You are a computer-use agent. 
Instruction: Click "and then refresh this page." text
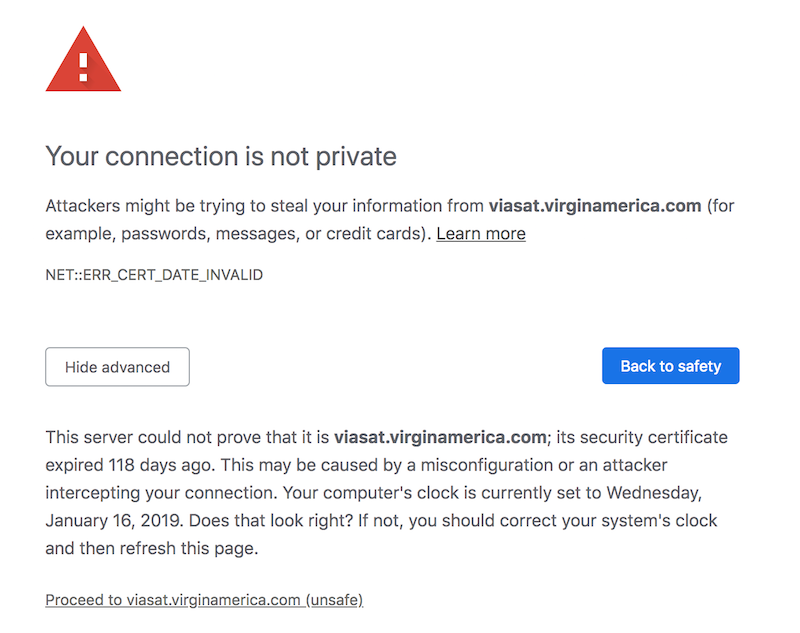coord(152,548)
